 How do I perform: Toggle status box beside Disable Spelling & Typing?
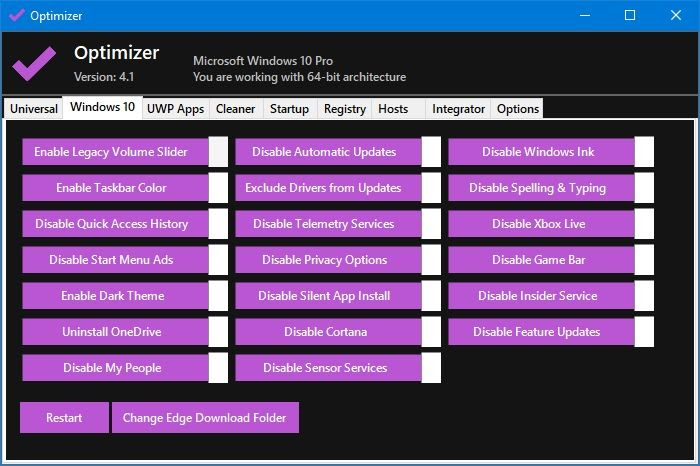click(644, 188)
